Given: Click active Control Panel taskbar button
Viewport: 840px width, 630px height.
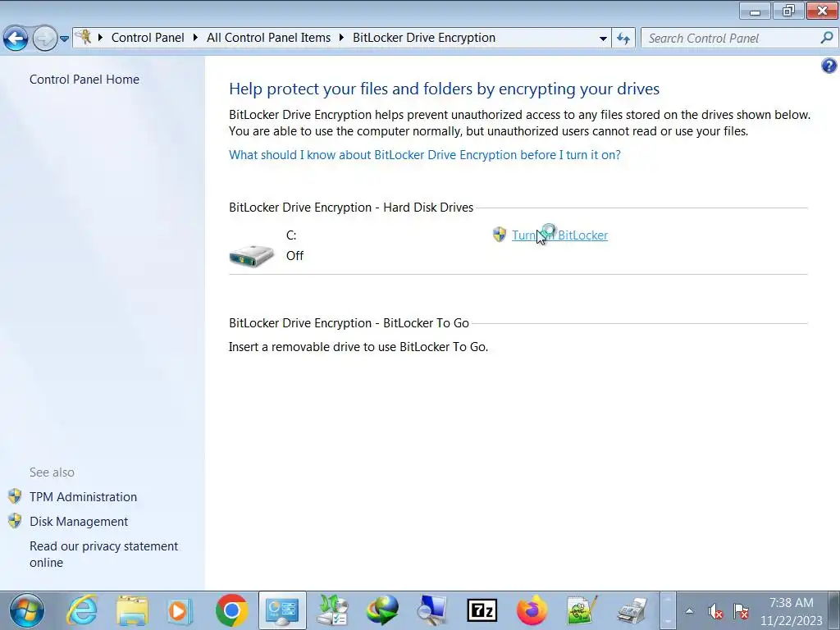Looking at the screenshot, I should (282, 610).
